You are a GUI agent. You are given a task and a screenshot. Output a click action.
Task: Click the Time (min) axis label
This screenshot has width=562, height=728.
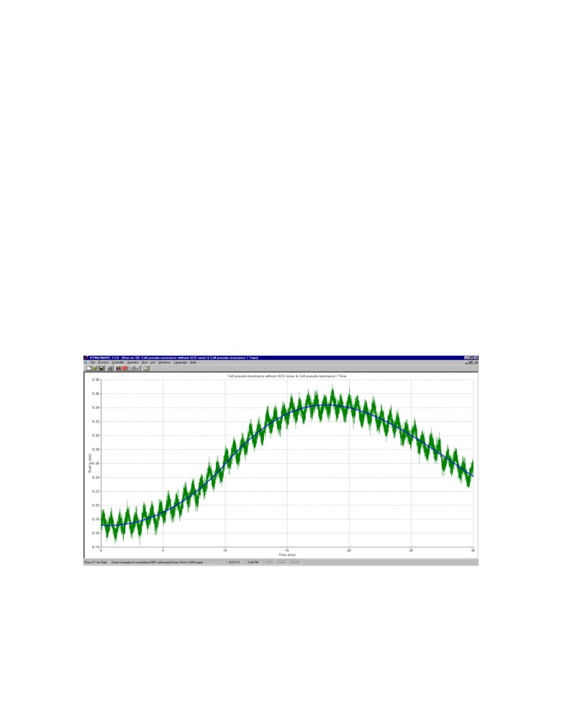[287, 555]
